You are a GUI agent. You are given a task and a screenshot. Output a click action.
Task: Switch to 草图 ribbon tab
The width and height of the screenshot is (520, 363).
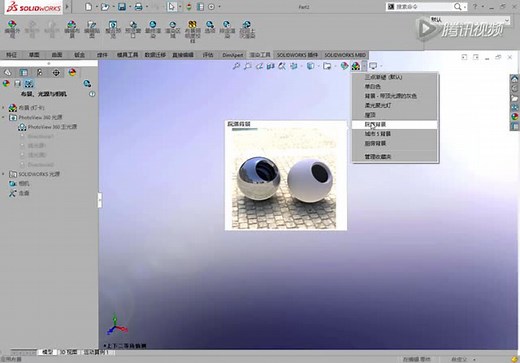[34, 55]
